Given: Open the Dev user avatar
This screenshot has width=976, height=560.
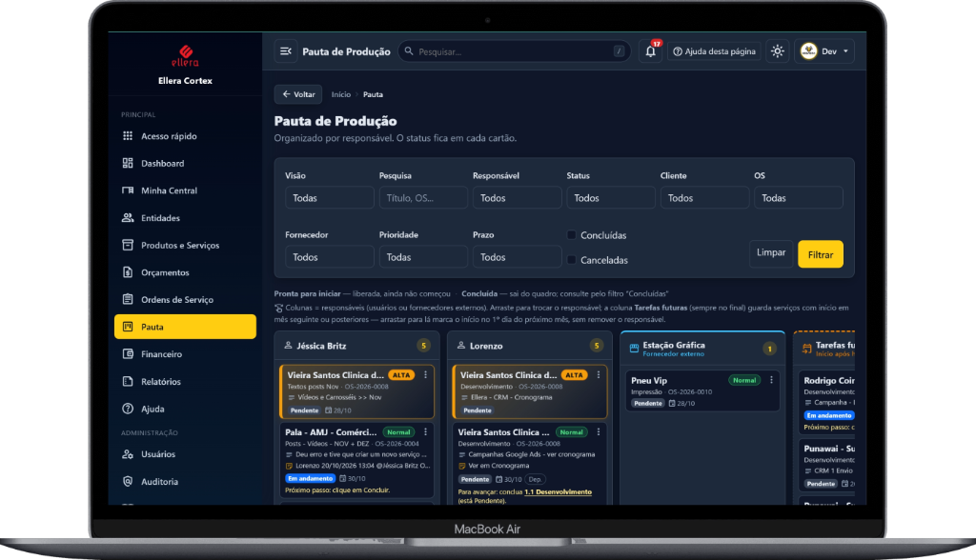Looking at the screenshot, I should tap(808, 51).
